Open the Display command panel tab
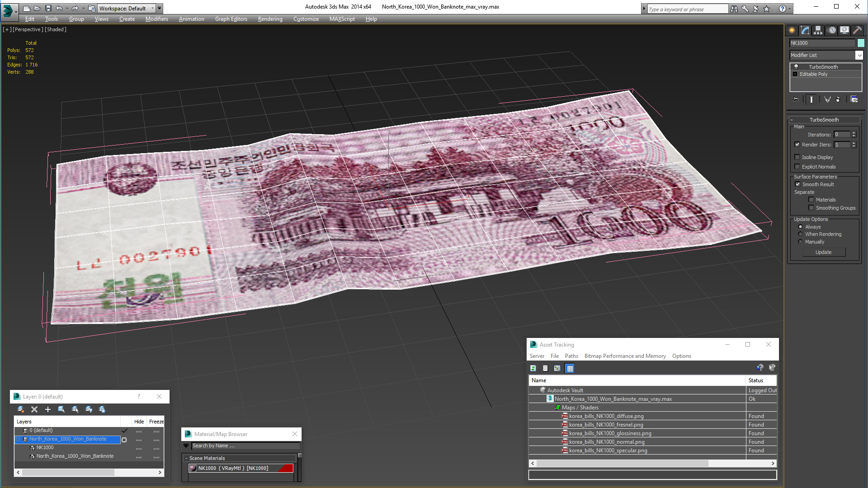Screen dimensions: 868x488 [844, 30]
